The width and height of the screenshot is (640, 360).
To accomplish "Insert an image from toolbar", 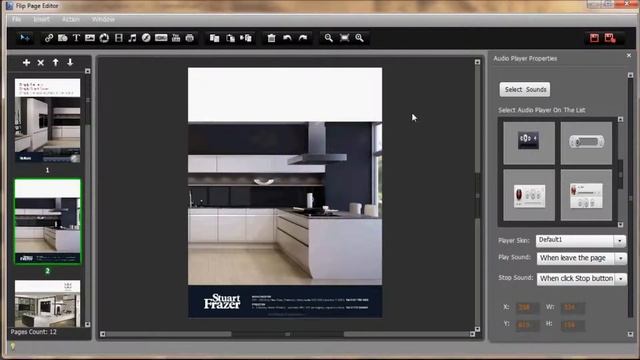I will [90, 38].
